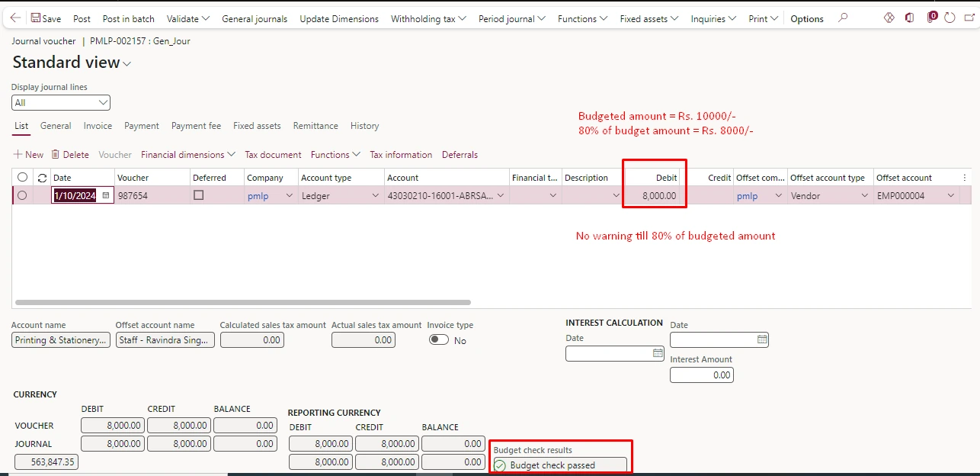This screenshot has width=980, height=476.
Task: Switch to the Remittance tab
Action: point(315,126)
